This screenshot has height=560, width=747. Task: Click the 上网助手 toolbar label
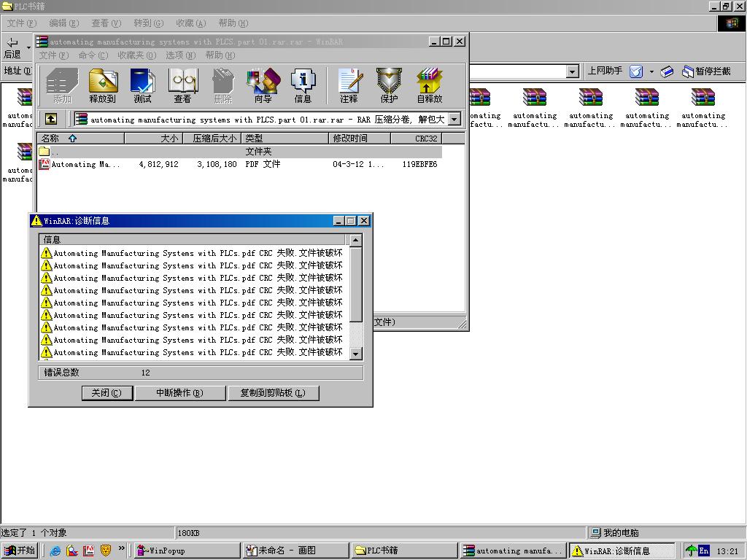point(605,71)
